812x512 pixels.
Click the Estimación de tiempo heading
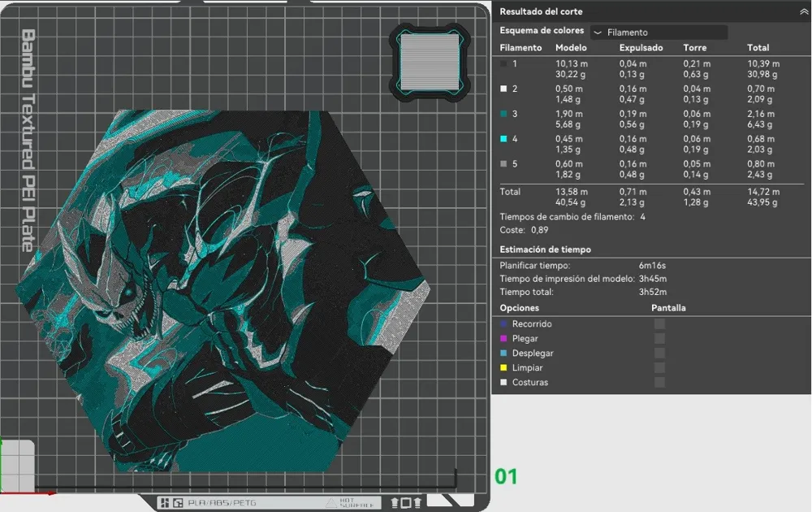pyautogui.click(x=546, y=249)
